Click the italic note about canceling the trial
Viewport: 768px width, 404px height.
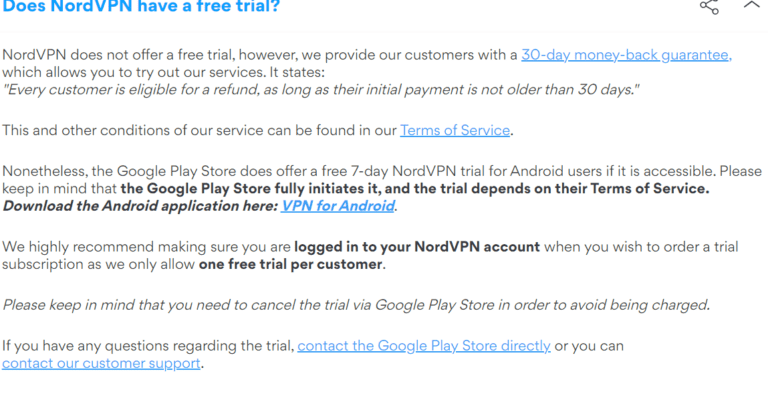tap(356, 305)
